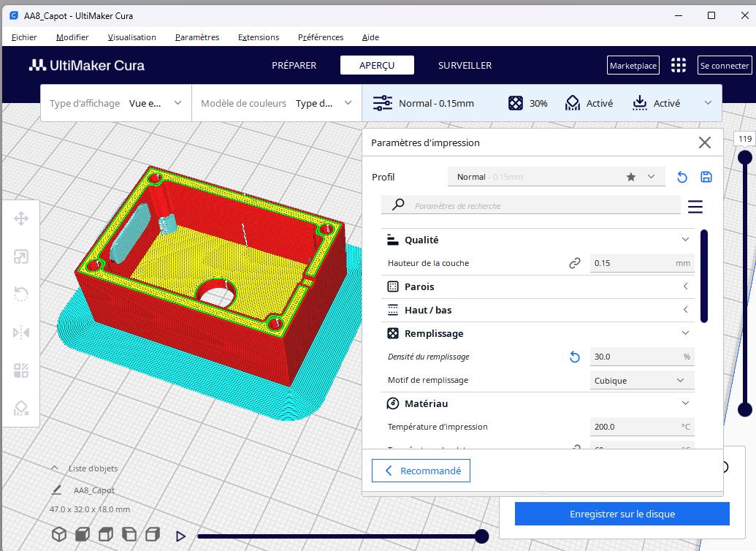Image resolution: width=756 pixels, height=551 pixels.
Task: Switch to the PRÉPARER tab
Action: coord(294,65)
